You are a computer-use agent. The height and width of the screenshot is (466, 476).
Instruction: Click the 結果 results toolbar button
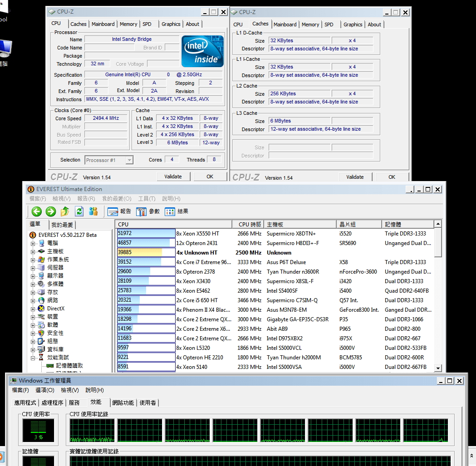177,211
